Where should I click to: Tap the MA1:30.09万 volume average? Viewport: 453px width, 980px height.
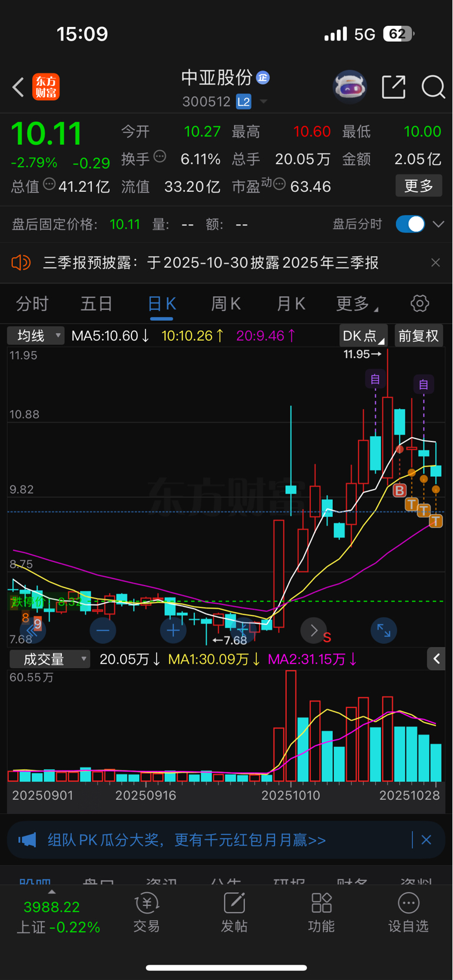click(x=214, y=659)
